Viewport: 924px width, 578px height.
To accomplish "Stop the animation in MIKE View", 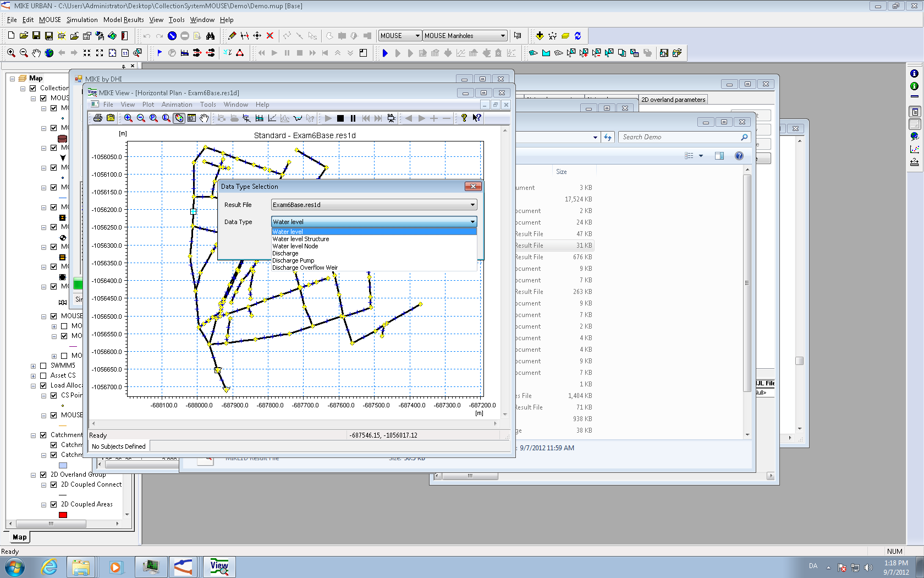I will pos(340,118).
